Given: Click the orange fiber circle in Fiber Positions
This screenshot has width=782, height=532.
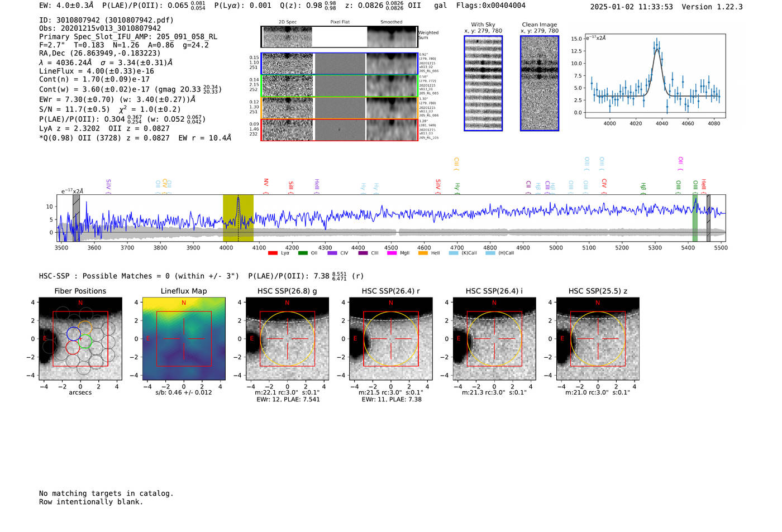Looking at the screenshot, I should pyautogui.click(x=85, y=328).
